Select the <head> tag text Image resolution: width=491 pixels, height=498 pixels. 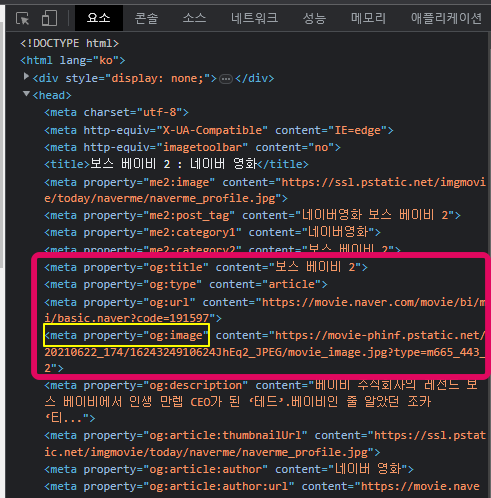(x=52, y=95)
